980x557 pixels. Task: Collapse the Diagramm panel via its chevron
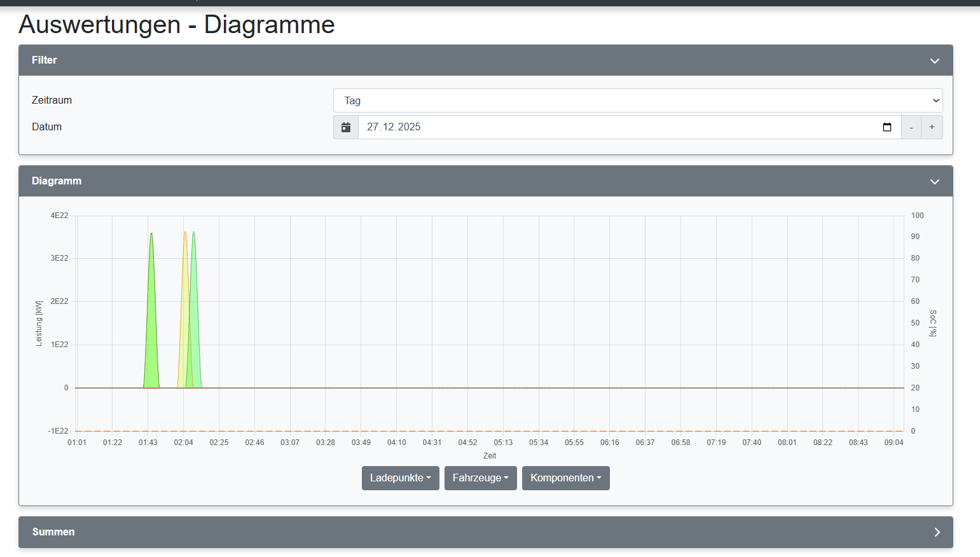[x=934, y=181]
